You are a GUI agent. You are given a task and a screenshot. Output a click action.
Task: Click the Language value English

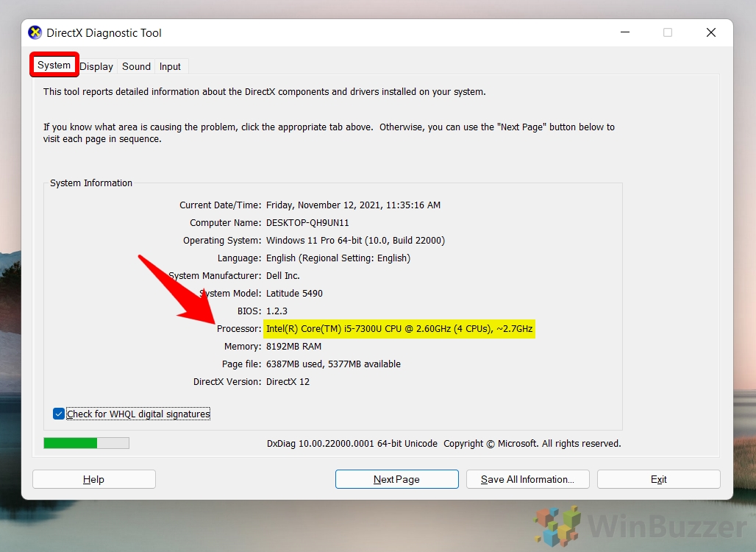click(x=338, y=258)
